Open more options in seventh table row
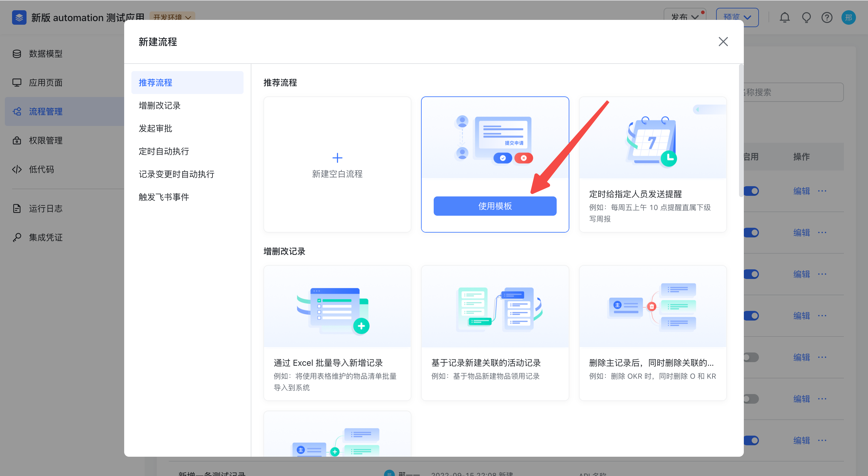Image resolution: width=868 pixels, height=476 pixels. [x=822, y=440]
